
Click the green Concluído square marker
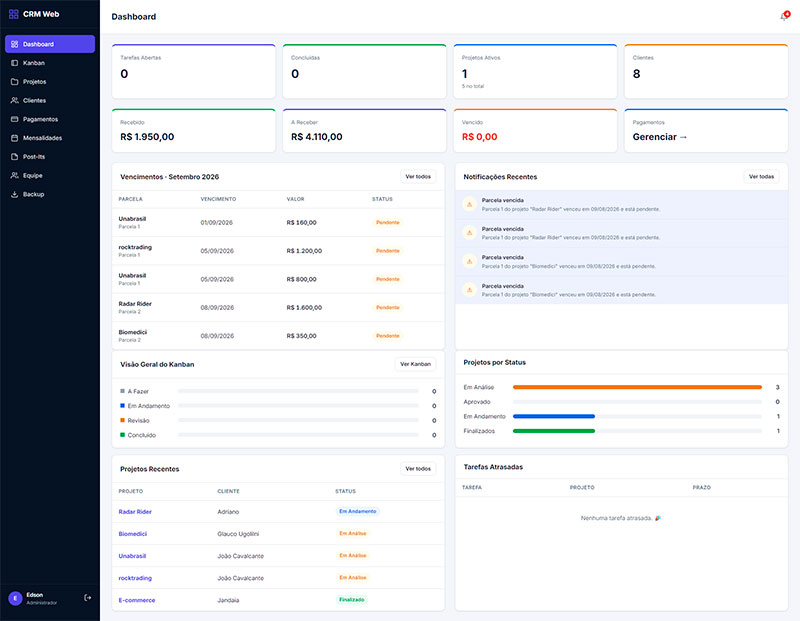(x=122, y=435)
